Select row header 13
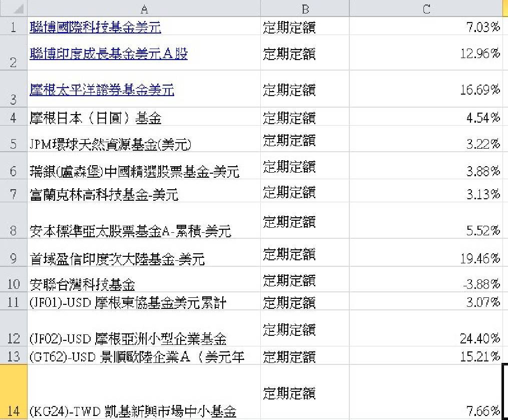This screenshot has height=420, width=508. [x=14, y=355]
